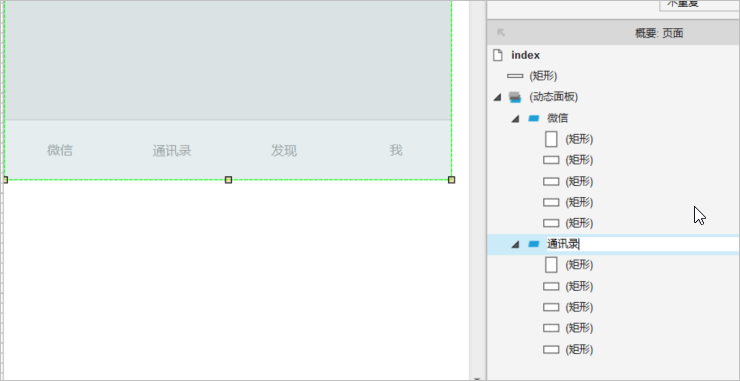Click the gray content area of dynamic panel
This screenshot has width=740, height=381.
(227, 59)
